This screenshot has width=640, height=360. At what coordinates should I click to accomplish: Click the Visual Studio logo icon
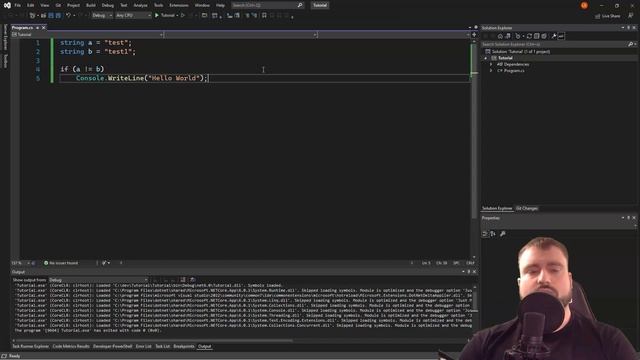[7, 5]
